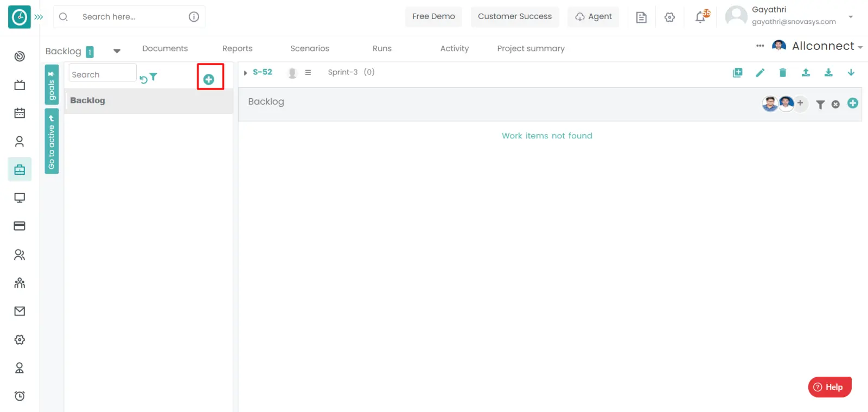The image size is (868, 412).
Task: Switch view using Go to active tab
Action: coord(52,142)
